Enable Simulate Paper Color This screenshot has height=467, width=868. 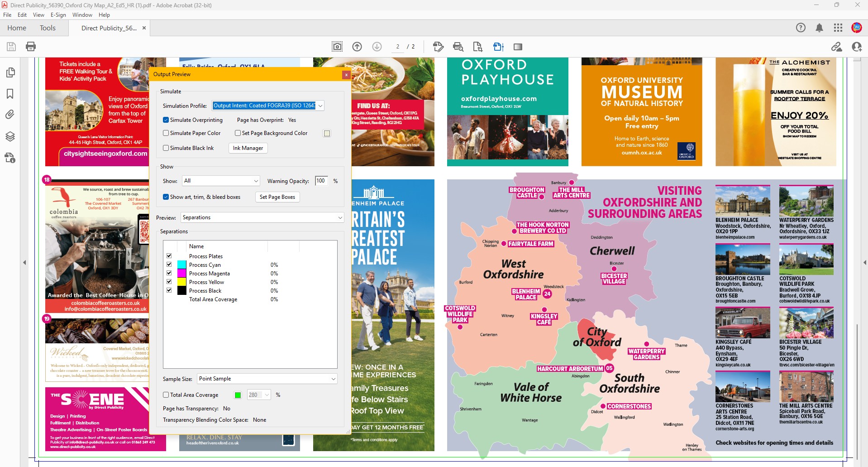[166, 133]
